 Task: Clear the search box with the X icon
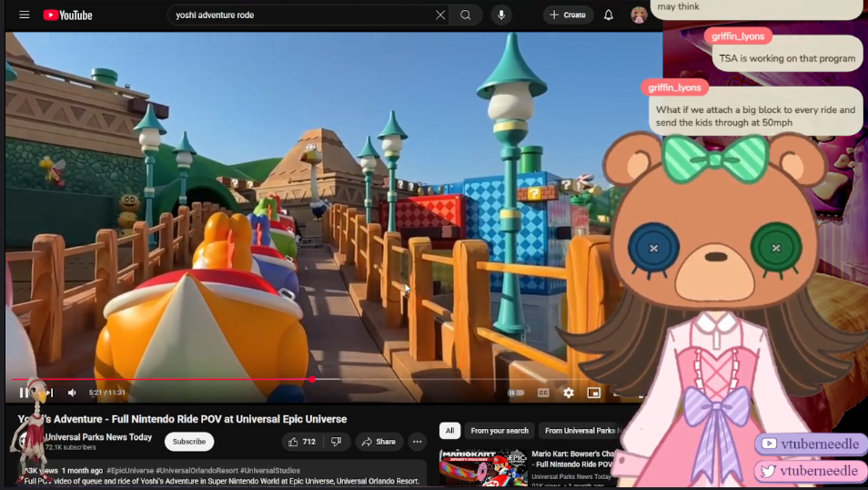pyautogui.click(x=440, y=15)
